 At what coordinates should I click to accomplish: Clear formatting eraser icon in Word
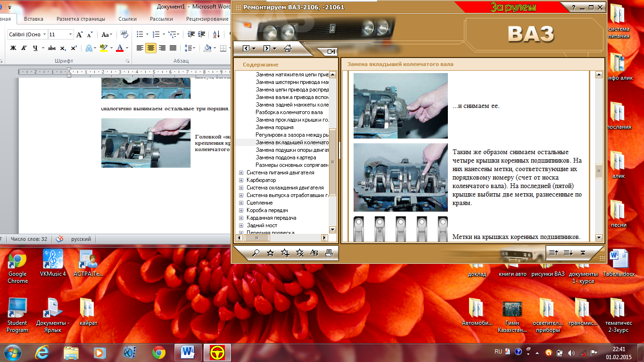(124, 34)
